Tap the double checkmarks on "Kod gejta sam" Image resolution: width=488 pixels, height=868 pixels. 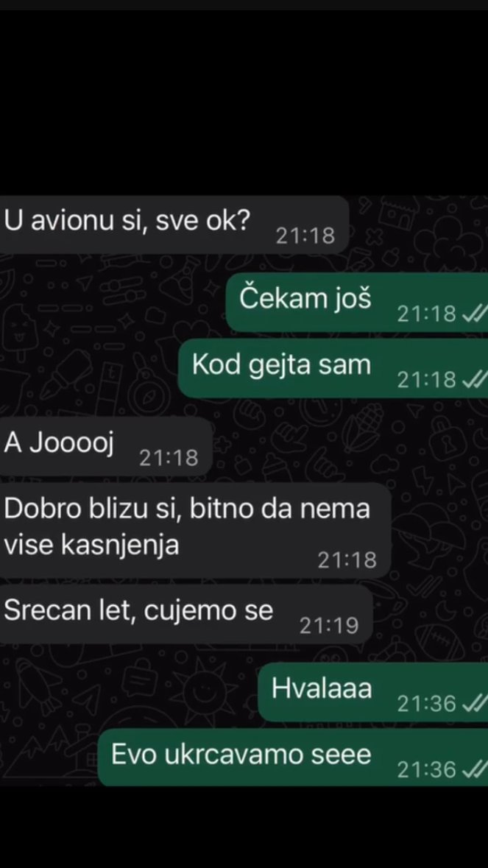click(x=474, y=380)
